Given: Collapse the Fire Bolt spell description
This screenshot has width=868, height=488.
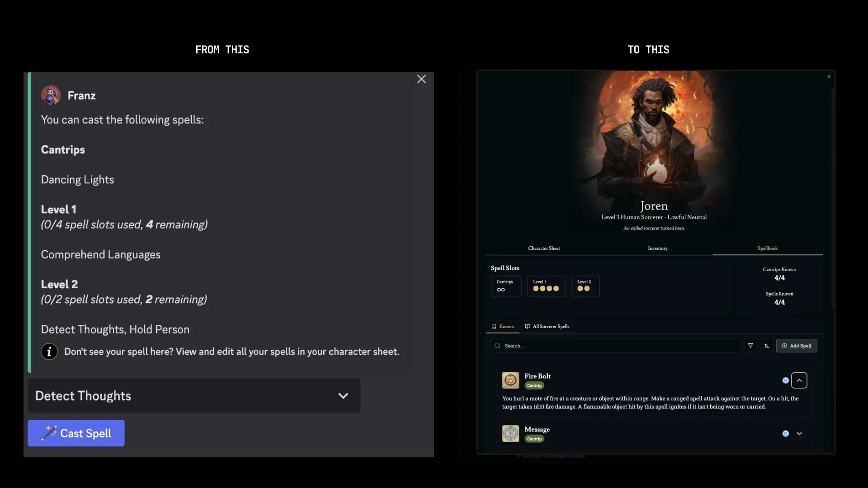Looking at the screenshot, I should pos(799,380).
